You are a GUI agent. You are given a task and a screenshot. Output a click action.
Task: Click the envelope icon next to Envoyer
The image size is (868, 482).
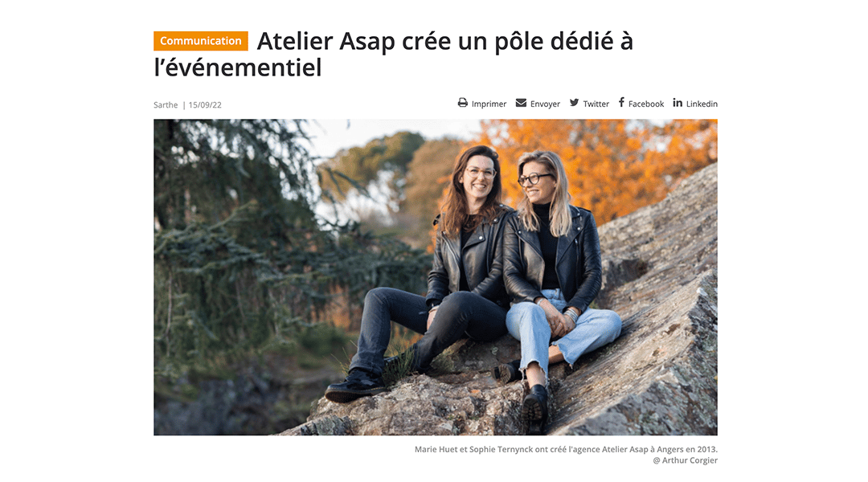coord(521,103)
